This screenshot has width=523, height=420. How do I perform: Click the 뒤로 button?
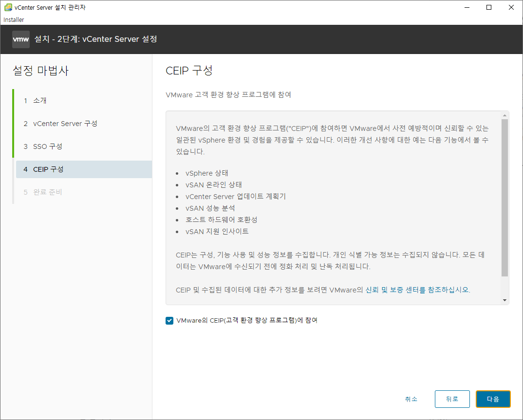(452, 399)
